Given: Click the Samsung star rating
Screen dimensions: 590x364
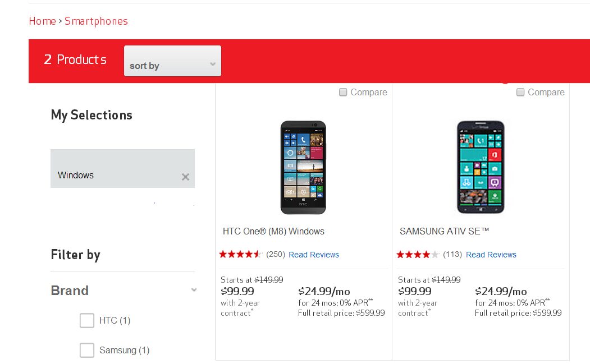Looking at the screenshot, I should click(418, 255).
